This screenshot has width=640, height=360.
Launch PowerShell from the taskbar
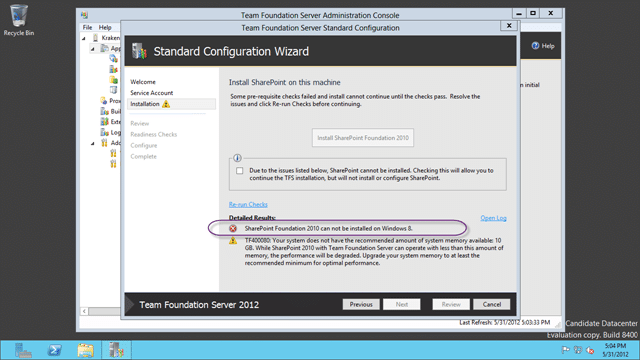pyautogui.click(x=55, y=350)
